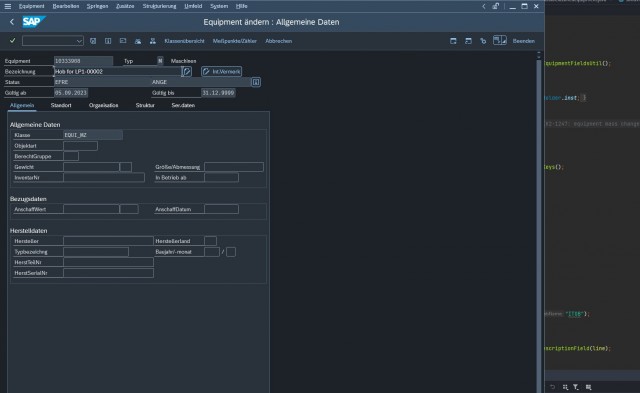The width and height of the screenshot is (640, 393).
Task: Click the partner toolbar icon with person symbol
Action: click(138, 41)
